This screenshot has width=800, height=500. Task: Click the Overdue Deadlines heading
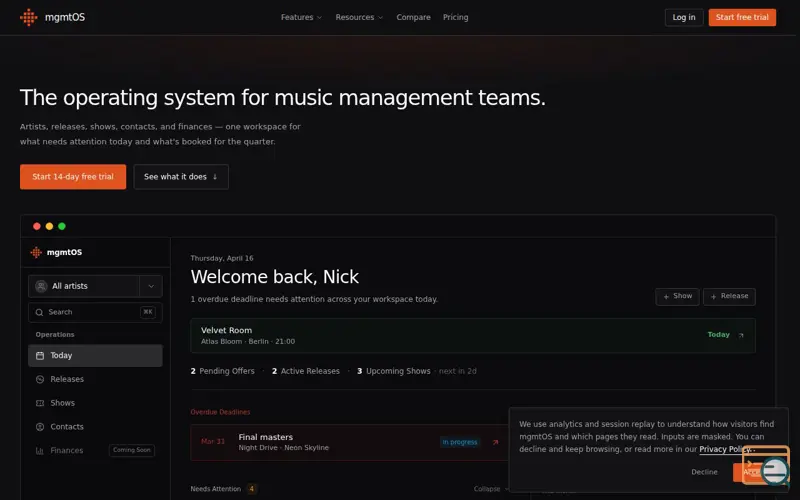tap(220, 412)
